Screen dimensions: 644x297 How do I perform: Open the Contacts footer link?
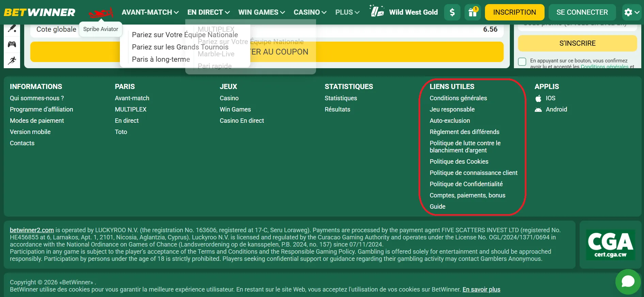coord(22,143)
